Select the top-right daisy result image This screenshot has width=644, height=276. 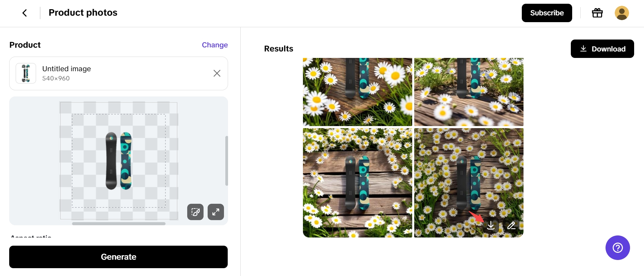[x=469, y=92]
